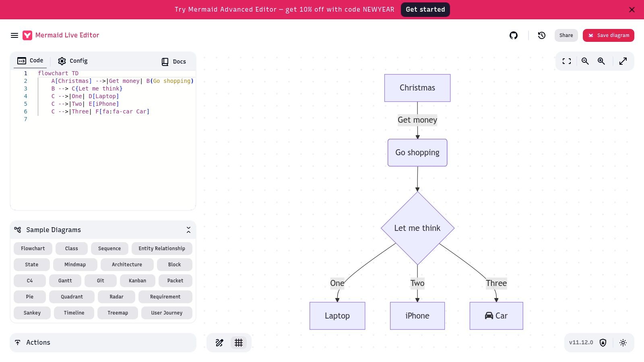Image resolution: width=644 pixels, height=362 pixels.
Task: Open diagram in full screen view
Action: click(x=623, y=61)
